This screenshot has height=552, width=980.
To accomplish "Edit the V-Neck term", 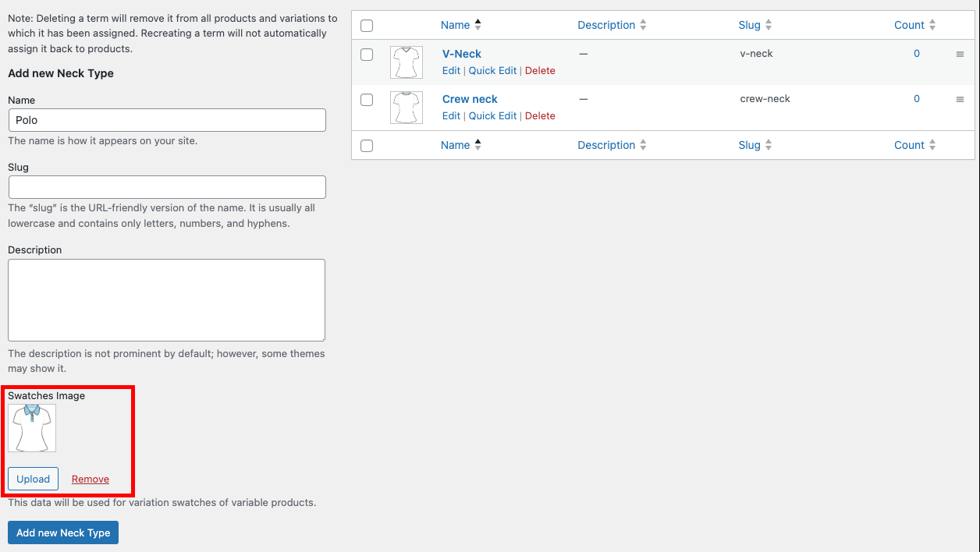I will click(x=451, y=70).
